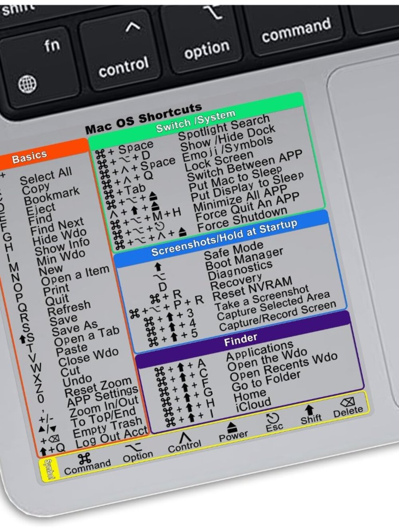The image size is (399, 532).
Task: Click the Shift arrow symbol in the legend
Action: (x=310, y=410)
